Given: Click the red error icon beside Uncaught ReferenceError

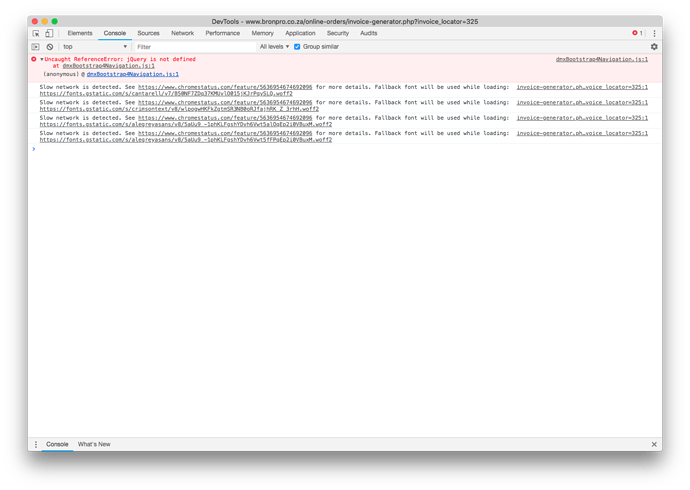Looking at the screenshot, I should tap(34, 59).
